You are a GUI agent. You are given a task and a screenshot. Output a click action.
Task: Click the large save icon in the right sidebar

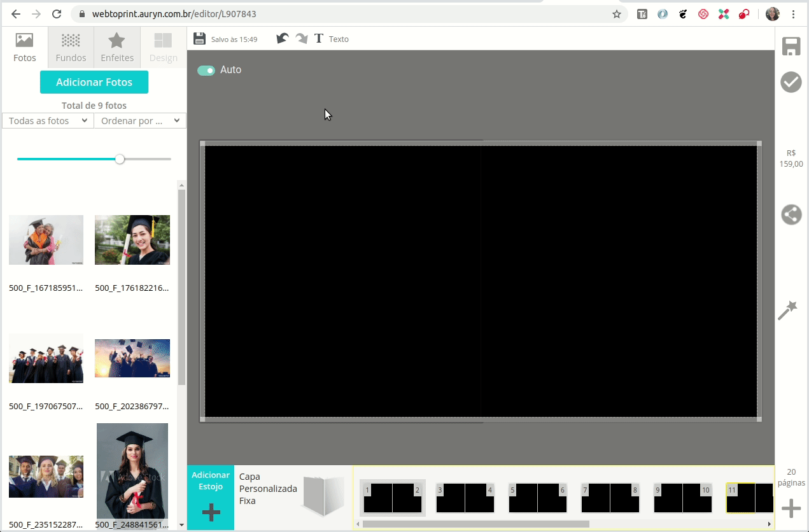(791, 46)
